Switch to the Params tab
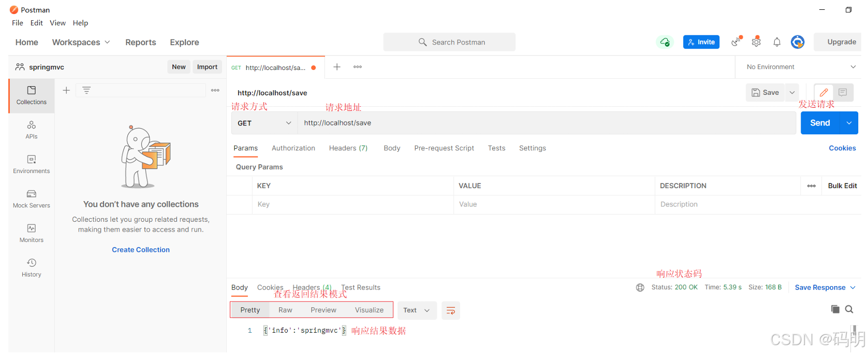868x355 pixels. [245, 148]
